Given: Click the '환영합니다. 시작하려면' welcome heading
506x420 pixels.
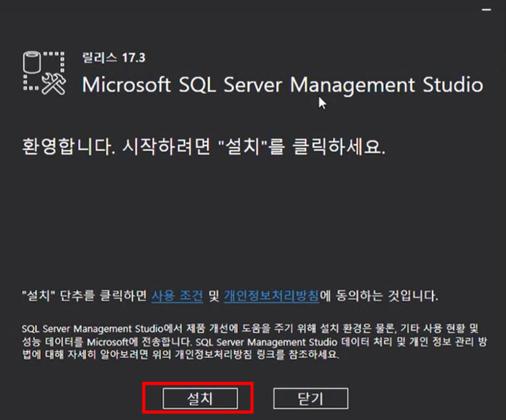Looking at the screenshot, I should 203,147.
